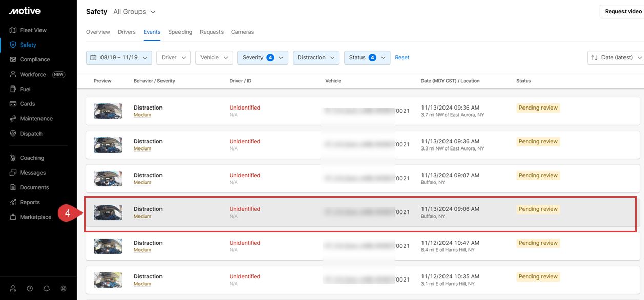Screen dimensions: 644x300
Task: Go to Dispatch using its sidebar icon
Action: 13,134
